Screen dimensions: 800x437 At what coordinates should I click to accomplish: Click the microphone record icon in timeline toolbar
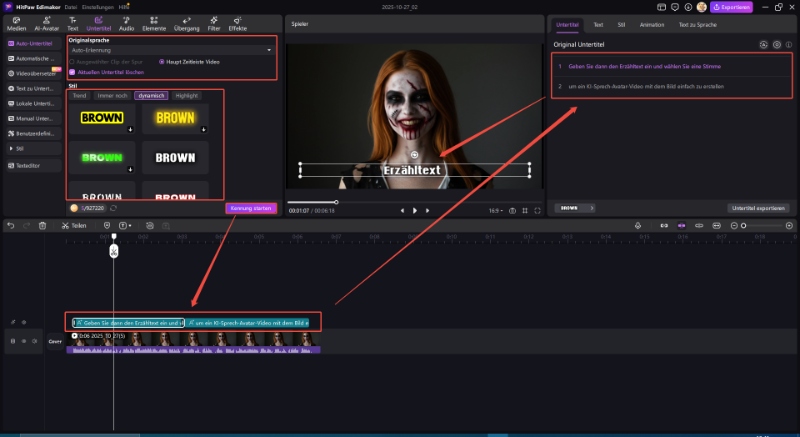[638, 225]
